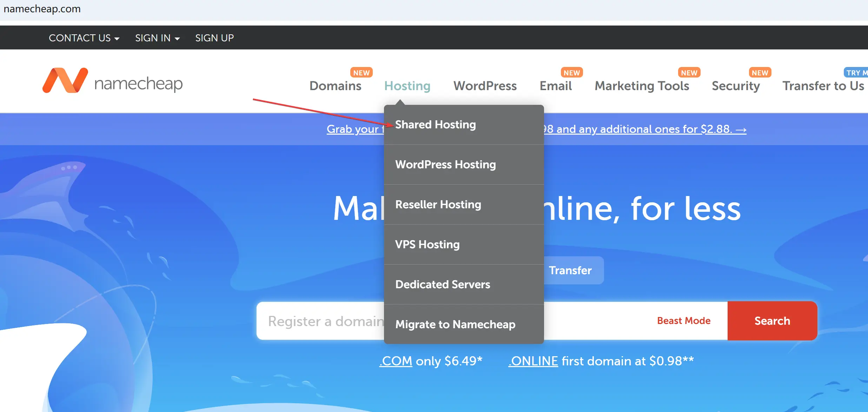Open the CONTACT US dropdown
868x412 pixels.
point(84,38)
